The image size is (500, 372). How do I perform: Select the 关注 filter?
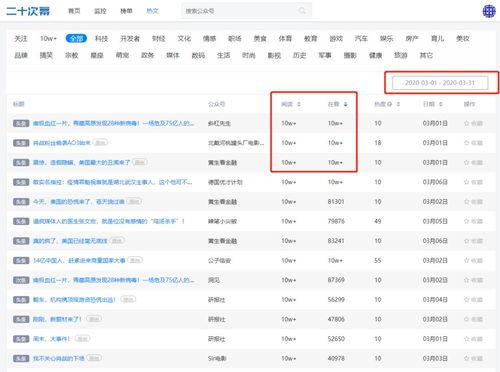(21, 39)
